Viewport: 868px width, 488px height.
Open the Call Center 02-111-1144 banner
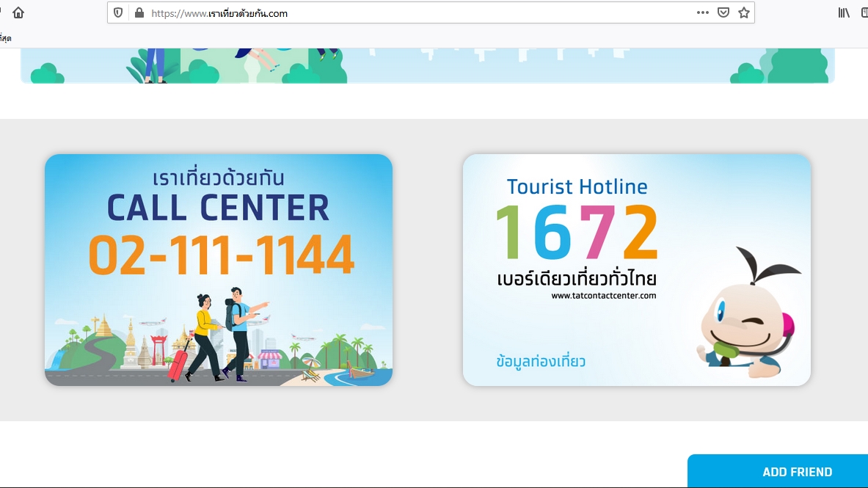[x=219, y=270]
